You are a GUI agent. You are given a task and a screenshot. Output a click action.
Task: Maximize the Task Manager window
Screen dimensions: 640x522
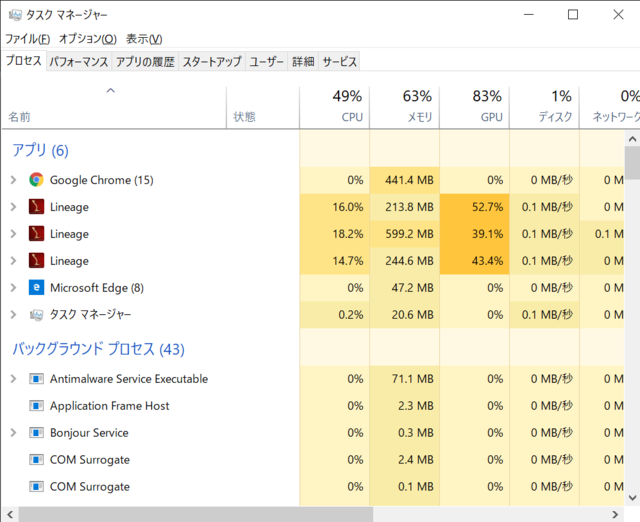(x=573, y=15)
